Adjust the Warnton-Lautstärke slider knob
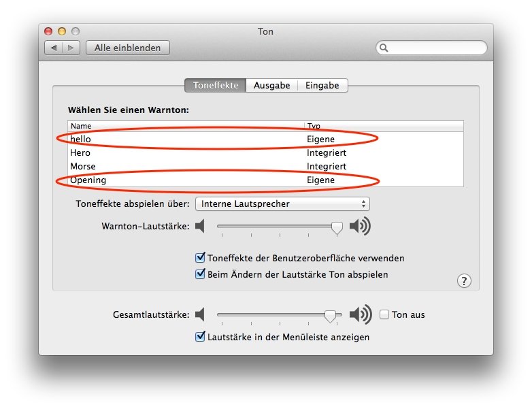The image size is (532, 409). click(x=337, y=228)
